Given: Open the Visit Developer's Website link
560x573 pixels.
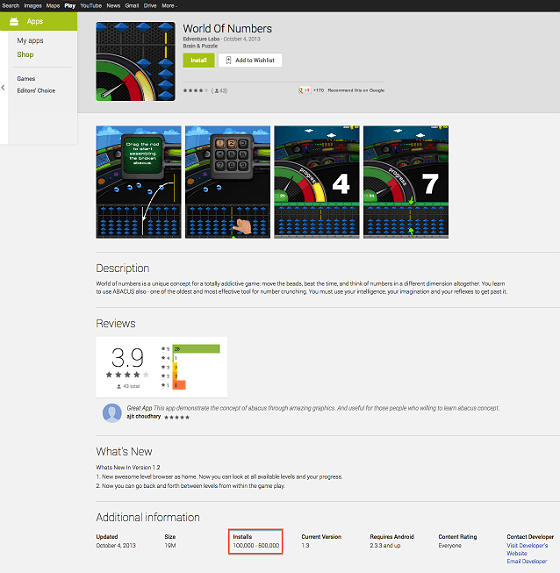Looking at the screenshot, I should click(x=527, y=549).
